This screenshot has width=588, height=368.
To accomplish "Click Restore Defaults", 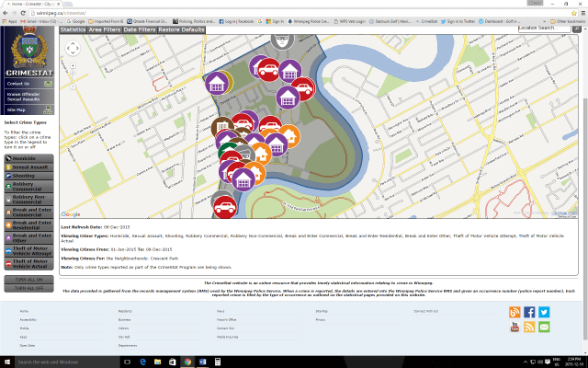I will [181, 29].
